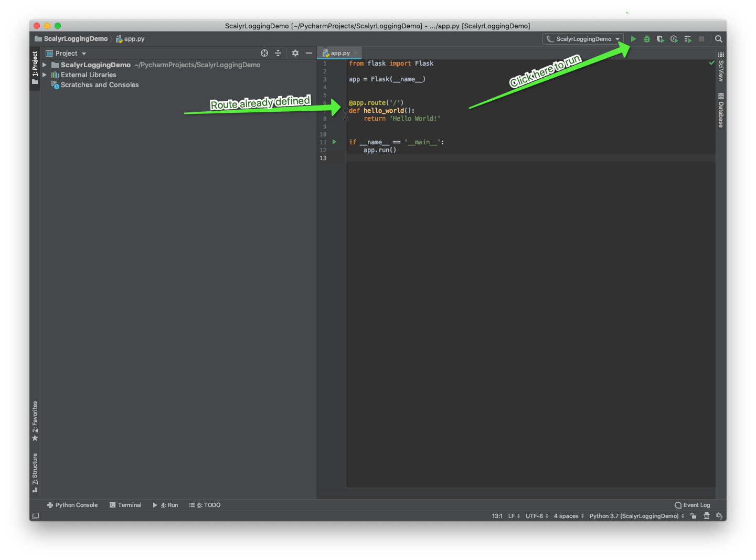Image resolution: width=756 pixels, height=560 pixels.
Task: Hide the Project tool window
Action: pos(309,53)
